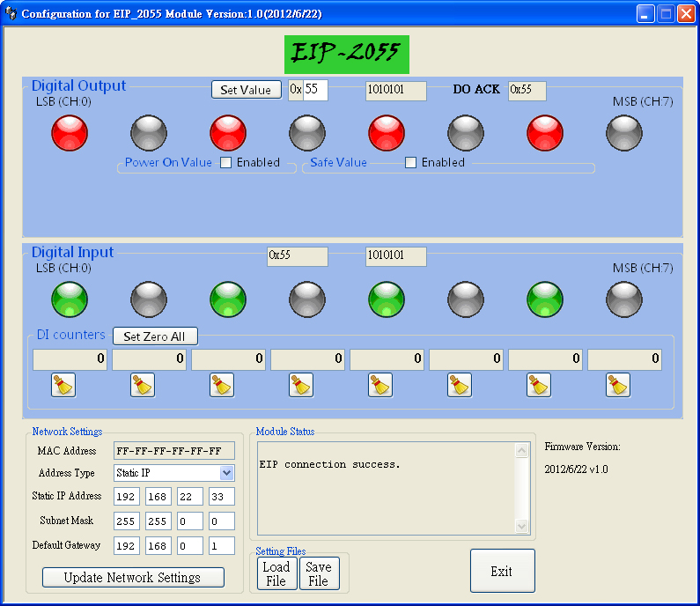
Task: Click the hex output value field 55
Action: click(x=315, y=90)
